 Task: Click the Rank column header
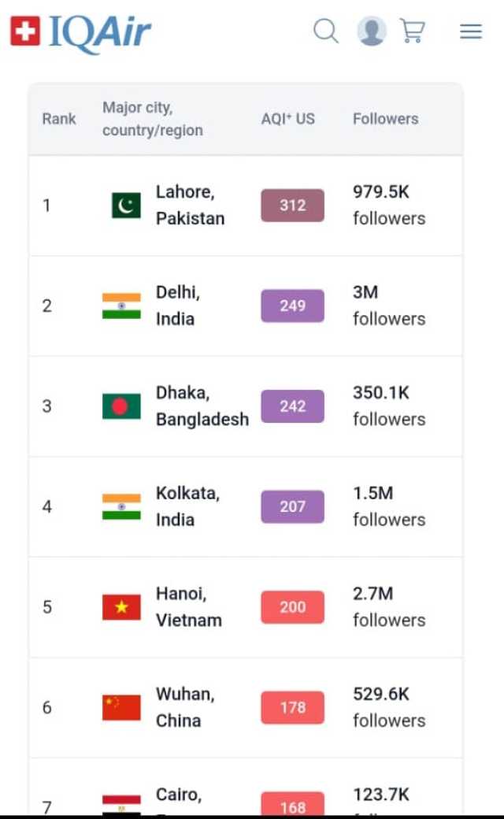(59, 119)
